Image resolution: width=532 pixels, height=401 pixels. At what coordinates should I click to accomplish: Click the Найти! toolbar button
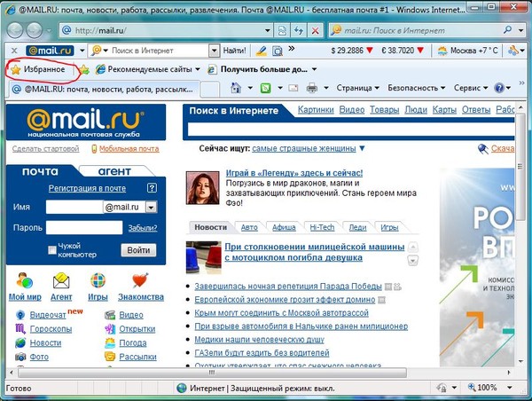234,51
